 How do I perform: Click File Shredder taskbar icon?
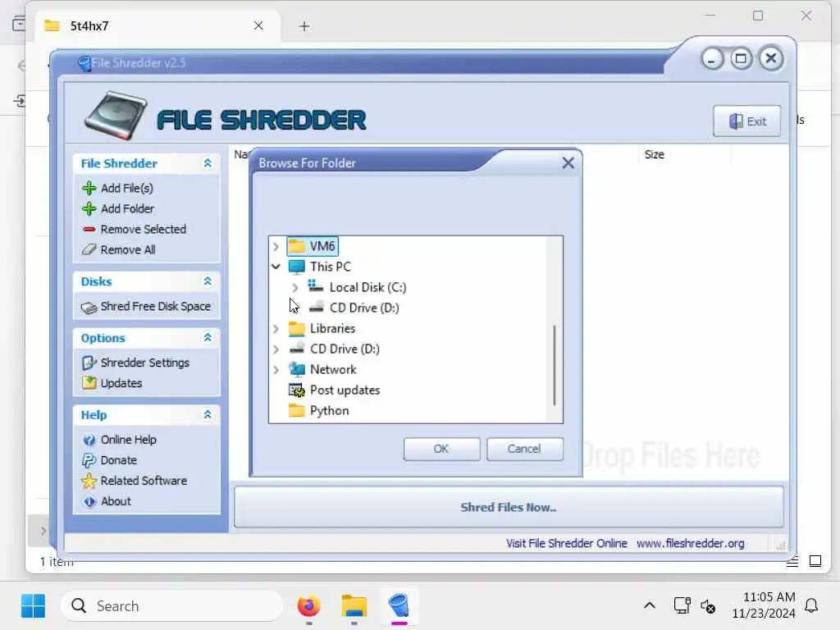coord(399,606)
